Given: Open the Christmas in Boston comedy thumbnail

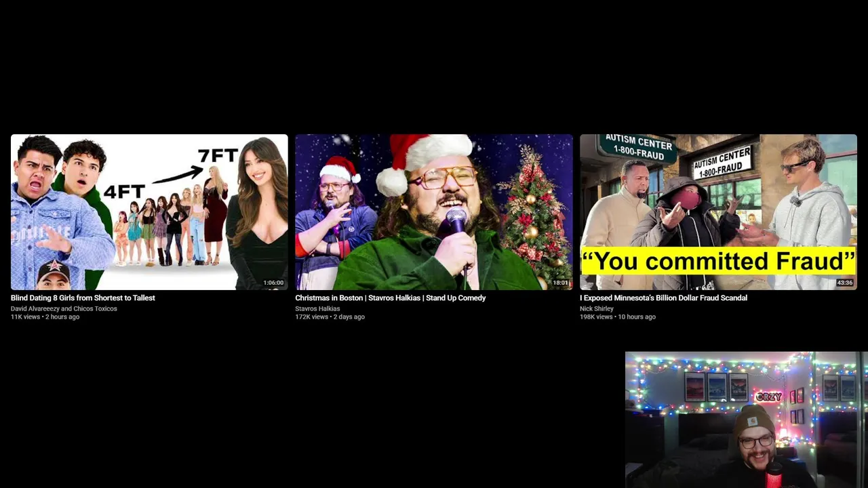Looking at the screenshot, I should coord(434,212).
